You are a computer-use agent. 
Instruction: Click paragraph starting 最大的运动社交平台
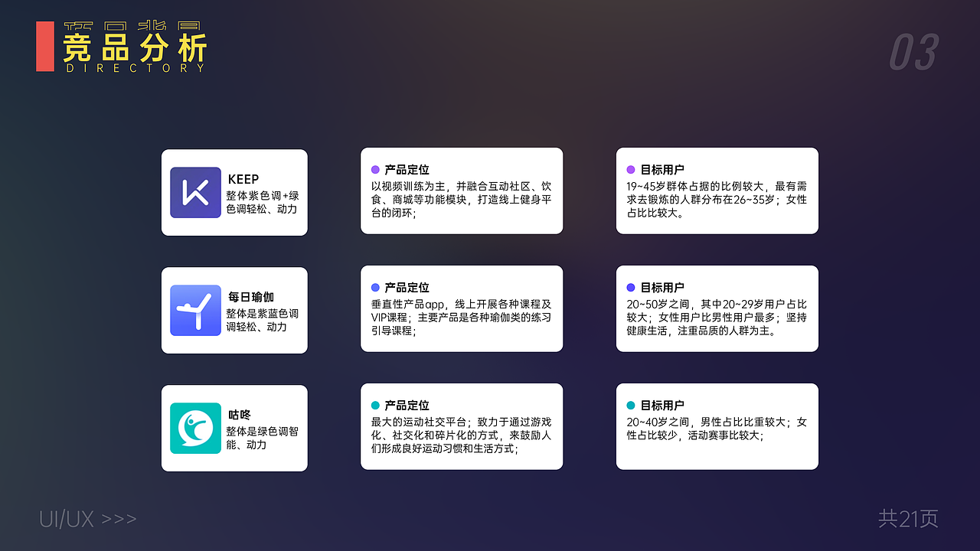tap(462, 435)
